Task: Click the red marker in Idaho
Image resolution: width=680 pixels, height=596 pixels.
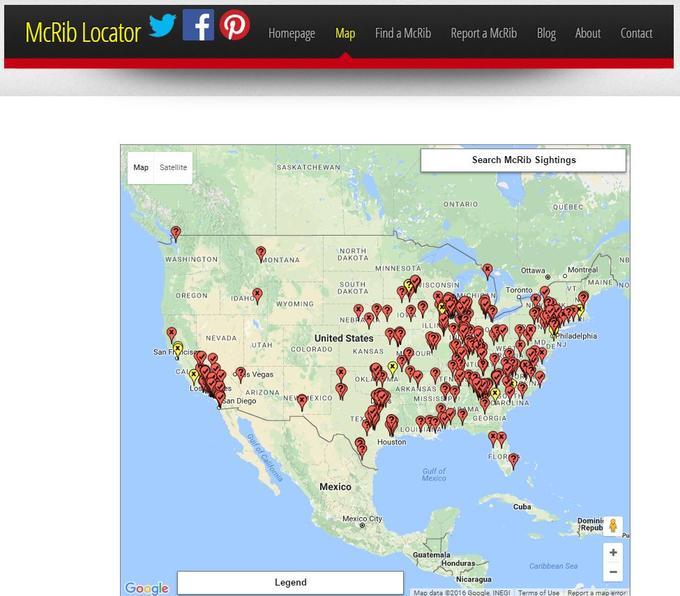Action: (x=257, y=296)
